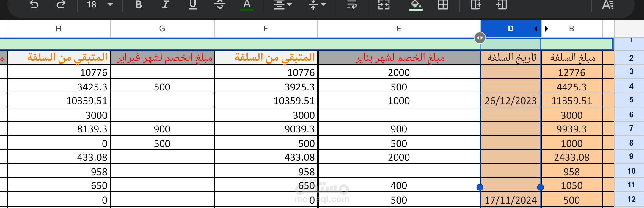Screen dimensions: 644x208
Task: Select cell with value 1050
Action: [x=571, y=185]
